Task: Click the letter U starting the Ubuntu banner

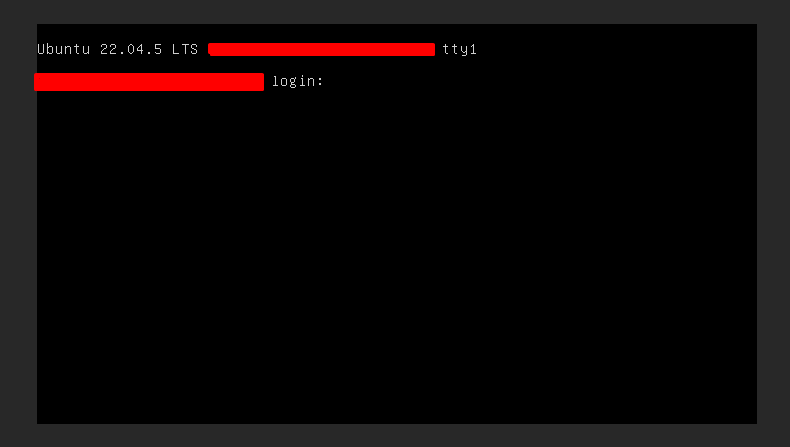Action: pos(42,49)
